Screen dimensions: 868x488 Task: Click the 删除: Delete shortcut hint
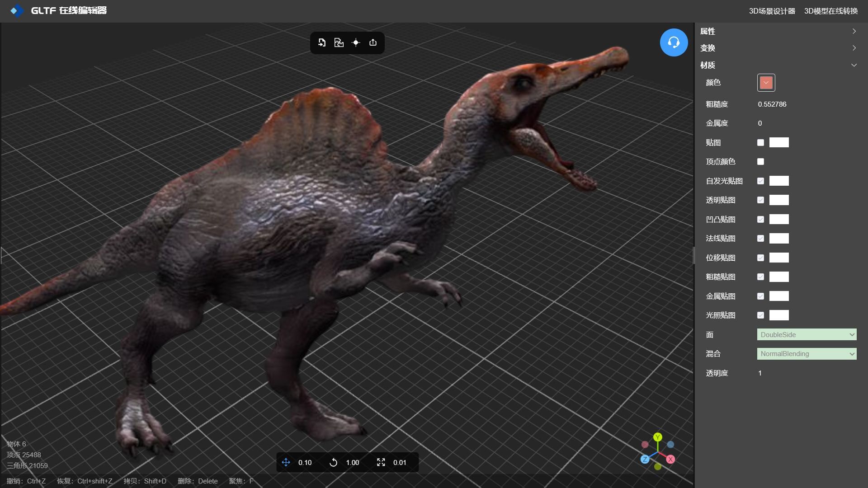coord(198,481)
